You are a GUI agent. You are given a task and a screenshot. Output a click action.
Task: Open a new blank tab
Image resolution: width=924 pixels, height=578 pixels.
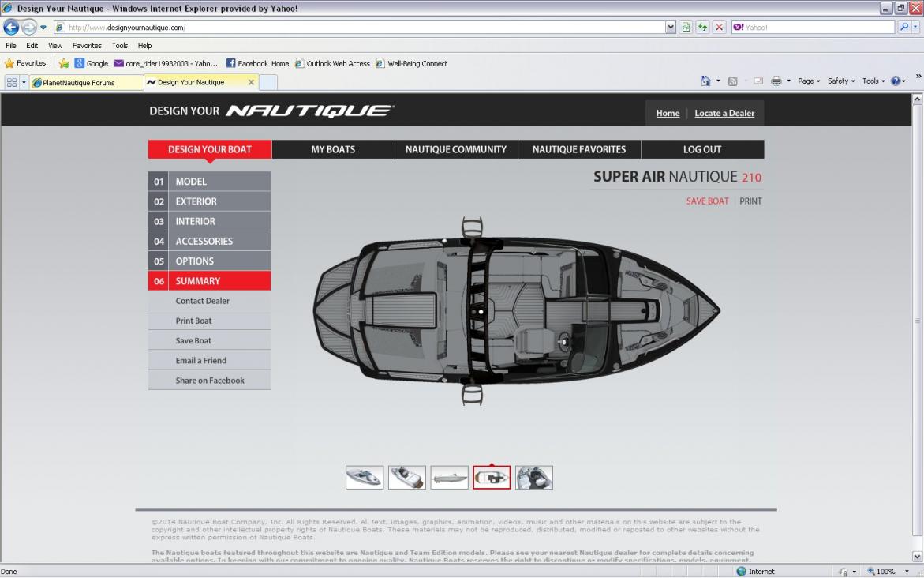[268, 83]
